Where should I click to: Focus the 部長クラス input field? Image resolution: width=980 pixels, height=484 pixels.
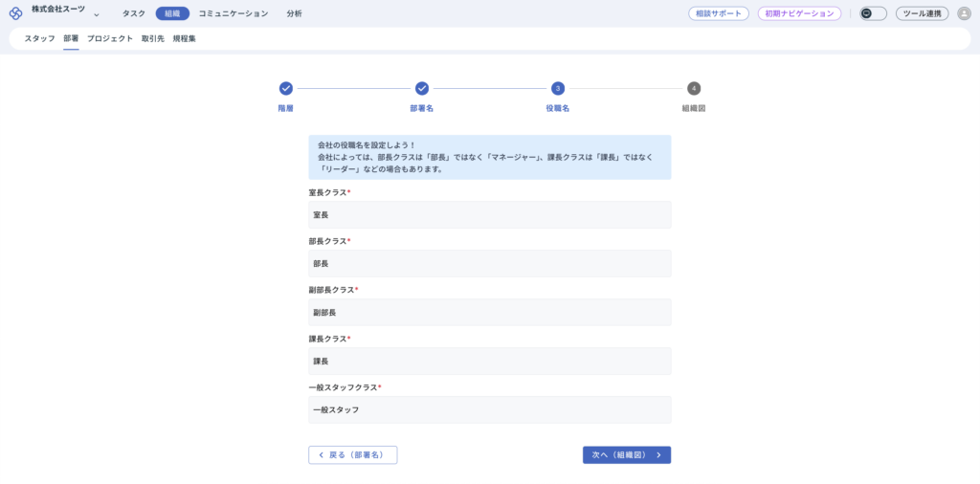pyautogui.click(x=489, y=264)
